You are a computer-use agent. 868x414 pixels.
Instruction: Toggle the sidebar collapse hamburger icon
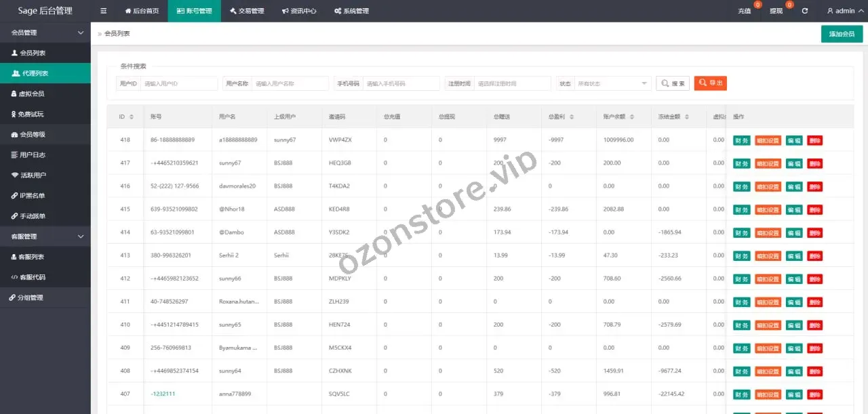pyautogui.click(x=103, y=11)
